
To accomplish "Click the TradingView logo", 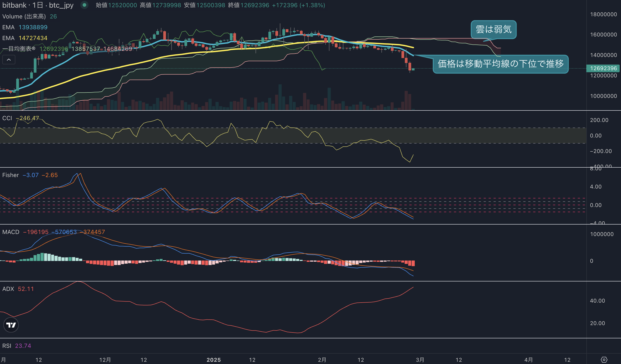I will pyautogui.click(x=11, y=325).
